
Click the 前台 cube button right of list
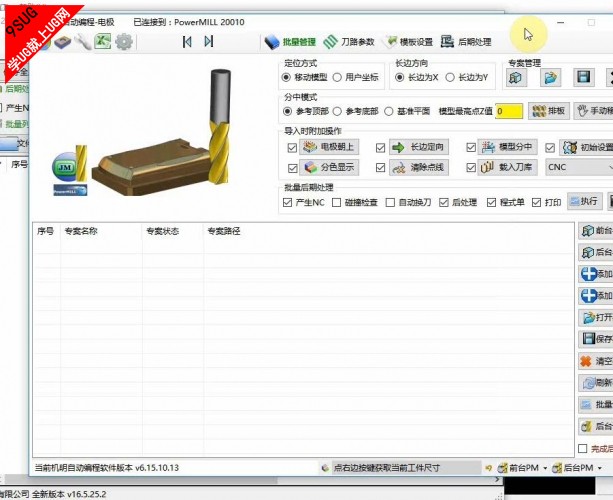click(596, 231)
